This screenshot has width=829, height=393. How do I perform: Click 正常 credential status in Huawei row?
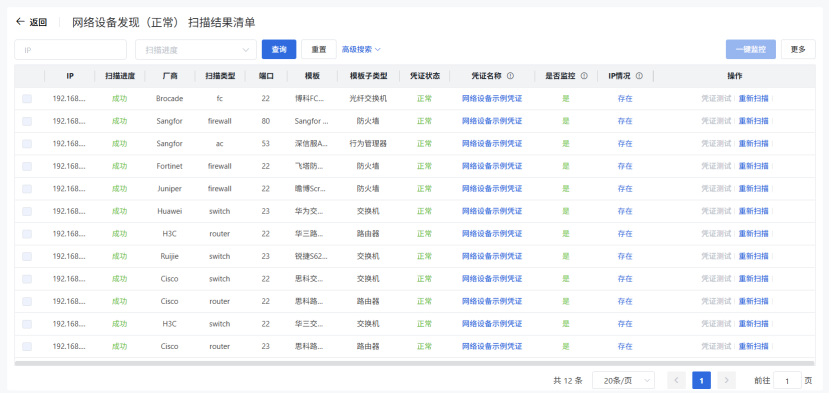425,211
